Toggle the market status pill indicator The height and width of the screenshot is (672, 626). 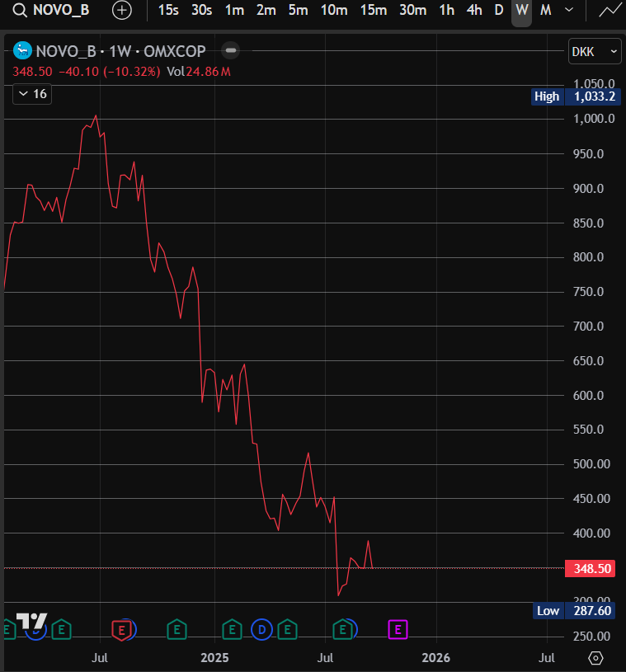coord(231,51)
